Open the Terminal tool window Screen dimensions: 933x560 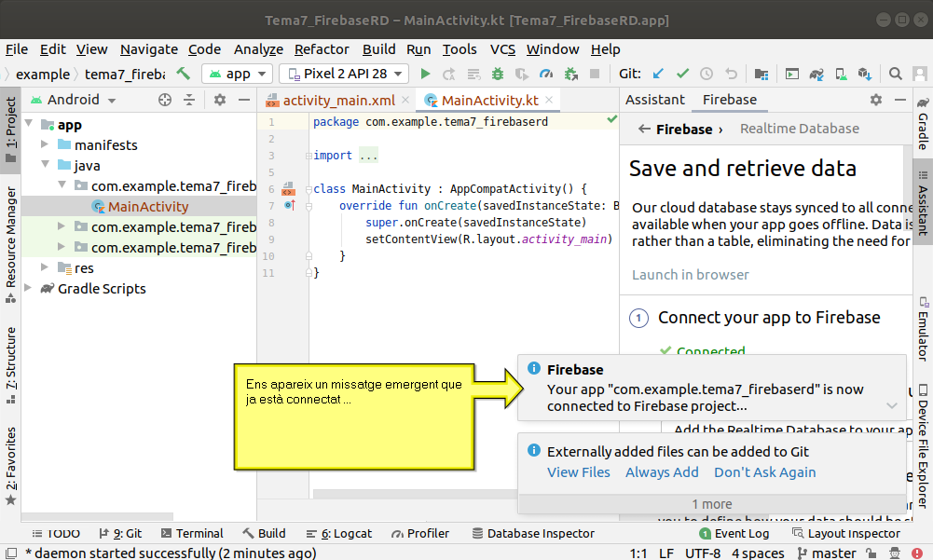pos(192,533)
